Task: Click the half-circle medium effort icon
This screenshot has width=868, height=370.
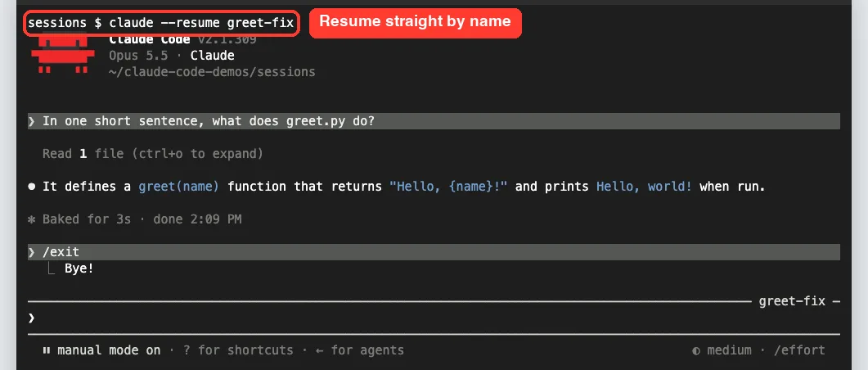Action: click(696, 350)
